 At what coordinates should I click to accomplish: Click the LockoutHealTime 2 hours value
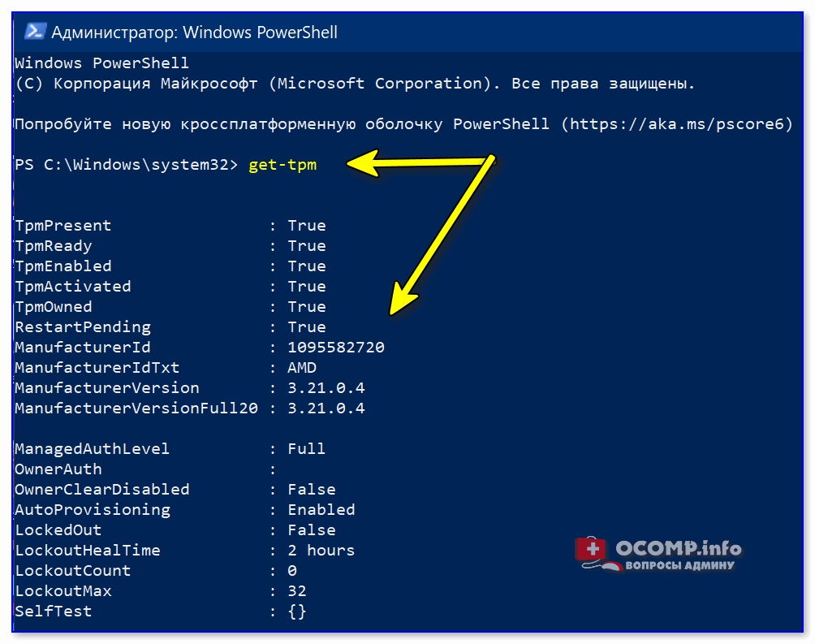tap(321, 551)
